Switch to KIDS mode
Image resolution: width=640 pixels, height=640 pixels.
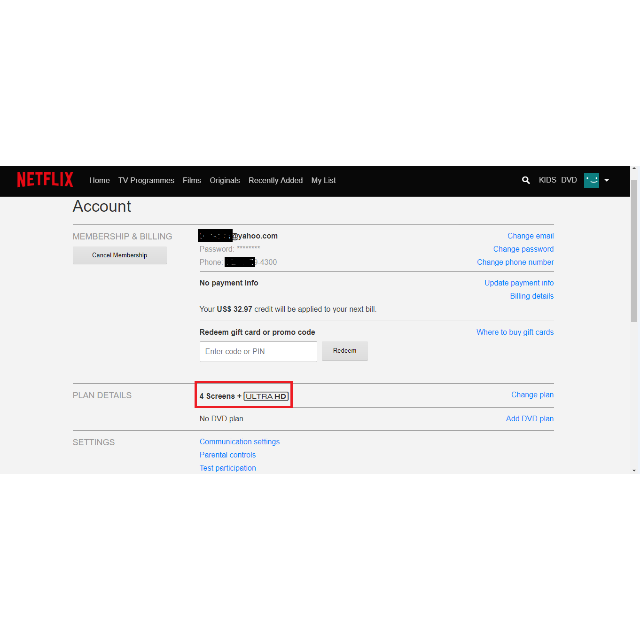[x=547, y=181]
